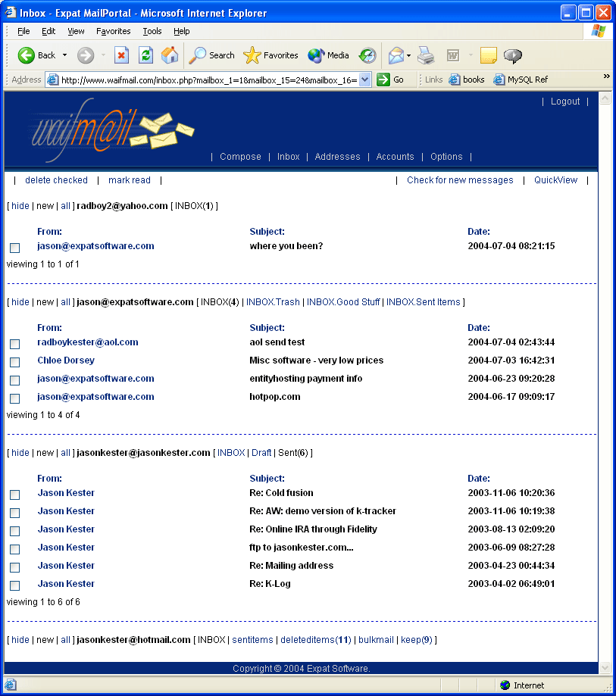This screenshot has height=696, width=616.
Task: Select checkbox for 'Re: AW: demo version of k-tracker'
Action: coord(14,513)
